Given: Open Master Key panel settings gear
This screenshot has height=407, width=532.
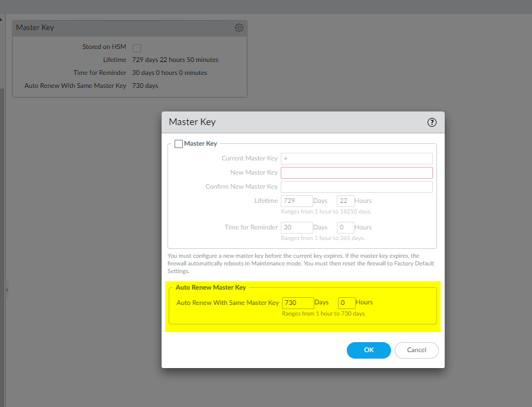Looking at the screenshot, I should 239,28.
